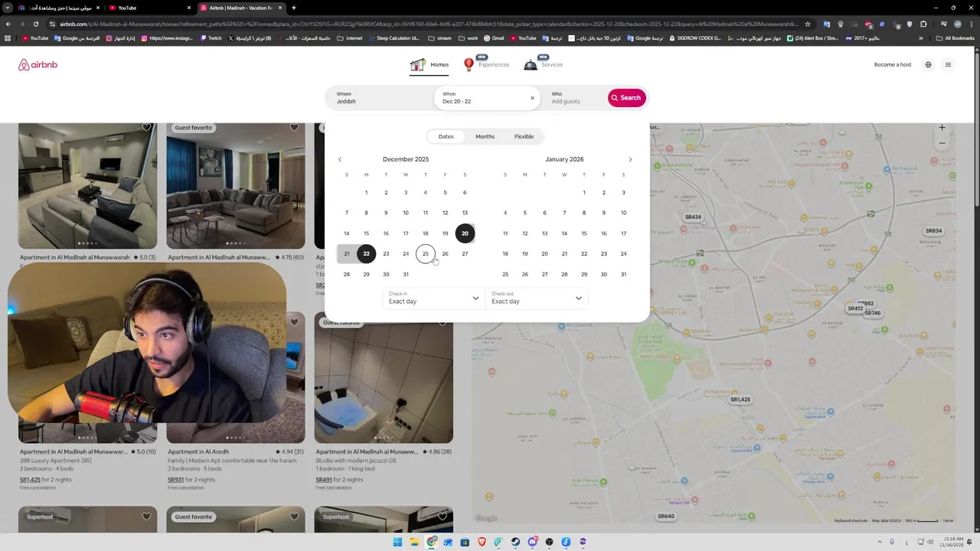Open Steam from the taskbar
The height and width of the screenshot is (551, 980).
(x=515, y=542)
